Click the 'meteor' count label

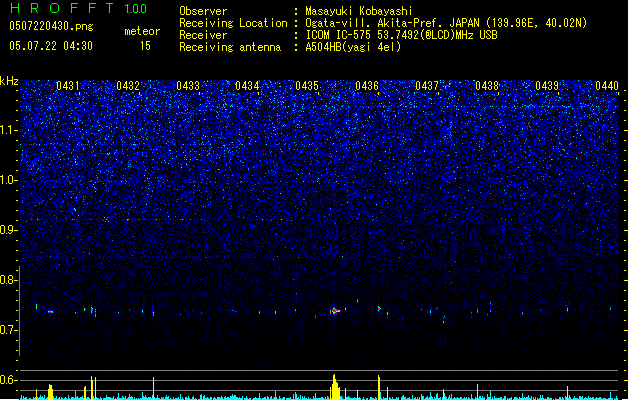tap(142, 31)
